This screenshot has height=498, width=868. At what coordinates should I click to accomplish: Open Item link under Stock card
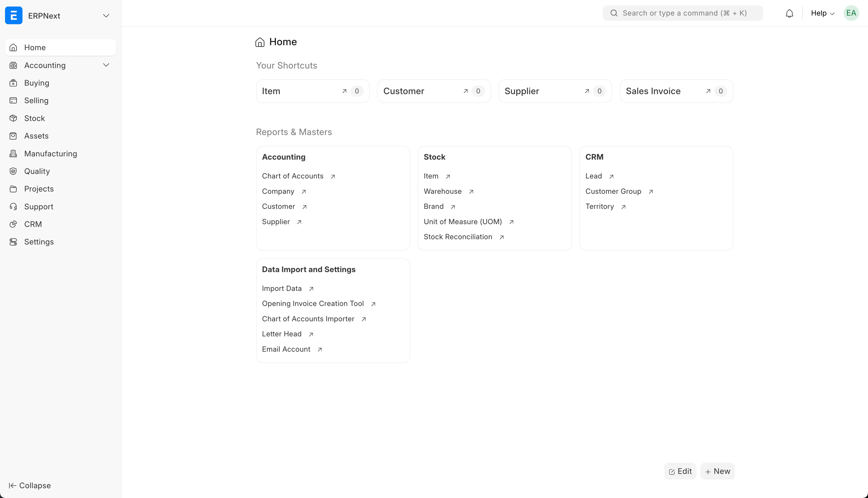[431, 176]
